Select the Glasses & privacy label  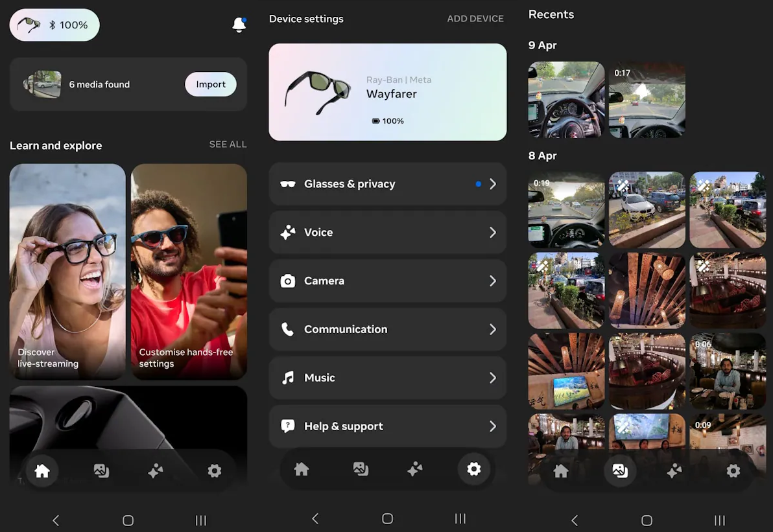tap(350, 184)
